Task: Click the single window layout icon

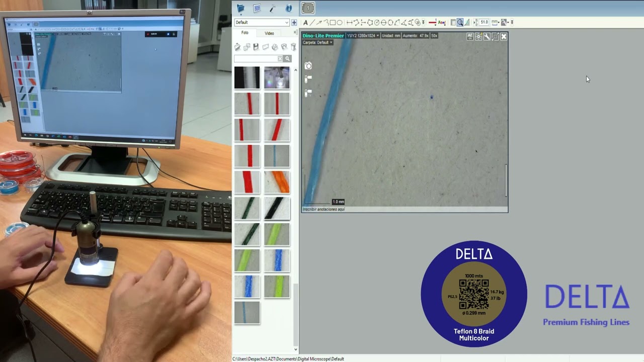Action: 308,8
